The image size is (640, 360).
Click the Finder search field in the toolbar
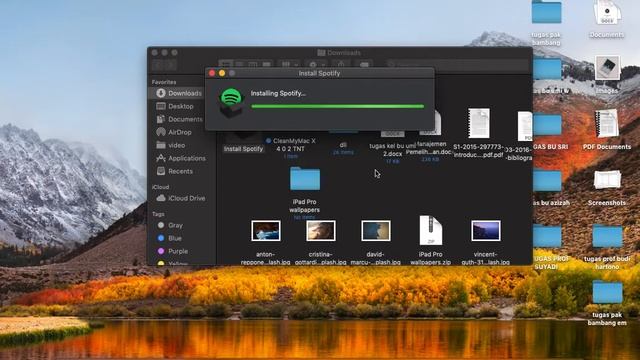coord(457,64)
